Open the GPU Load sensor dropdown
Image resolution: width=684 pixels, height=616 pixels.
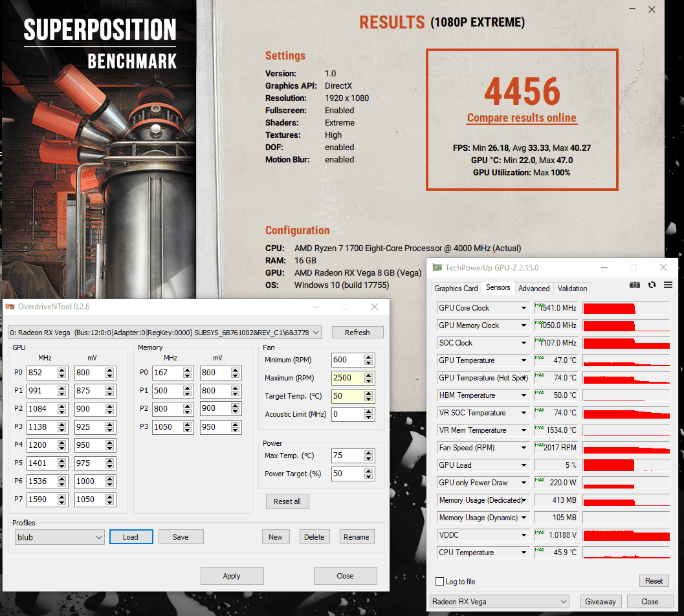click(524, 465)
